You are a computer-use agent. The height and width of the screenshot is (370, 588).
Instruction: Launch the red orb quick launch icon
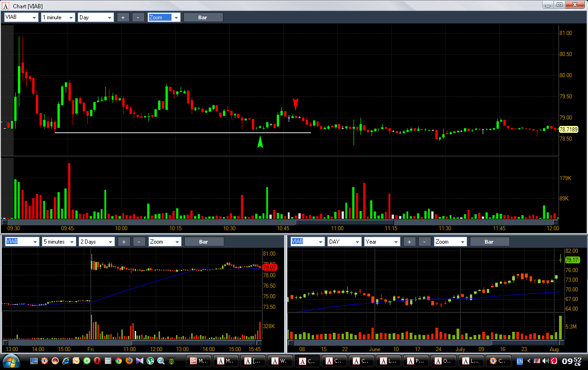point(55,361)
